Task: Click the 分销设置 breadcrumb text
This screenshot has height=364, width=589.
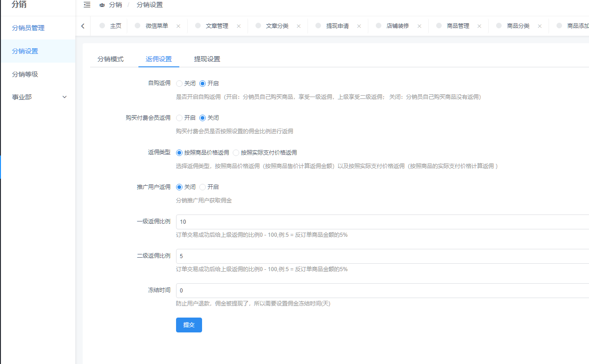Action: 150,5
